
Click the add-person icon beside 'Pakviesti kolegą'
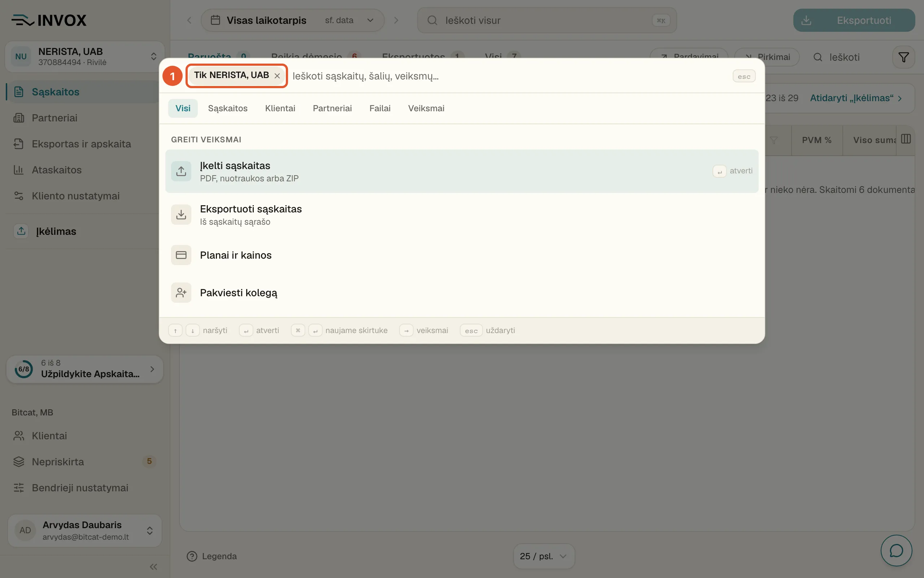click(x=181, y=293)
